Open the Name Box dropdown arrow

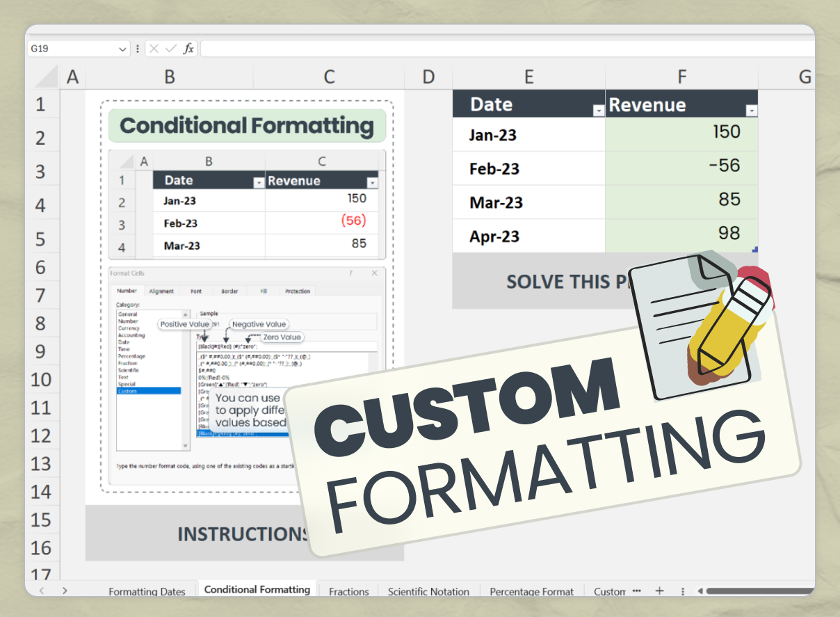pos(123,48)
